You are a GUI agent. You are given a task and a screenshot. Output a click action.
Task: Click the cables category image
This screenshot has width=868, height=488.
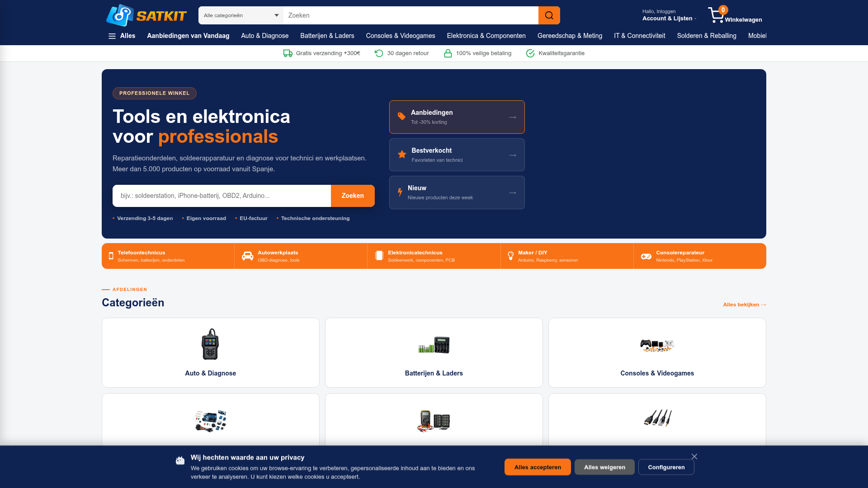[x=658, y=418]
